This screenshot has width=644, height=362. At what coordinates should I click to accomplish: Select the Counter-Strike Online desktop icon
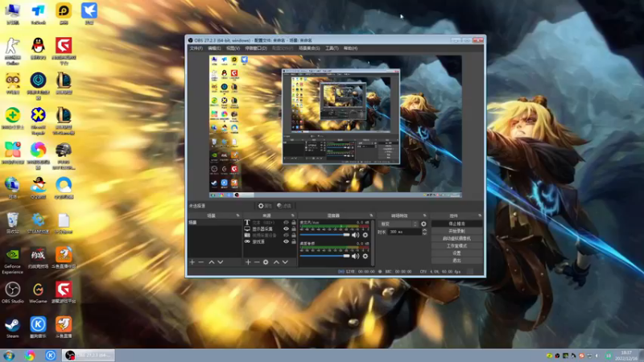[x=12, y=51]
